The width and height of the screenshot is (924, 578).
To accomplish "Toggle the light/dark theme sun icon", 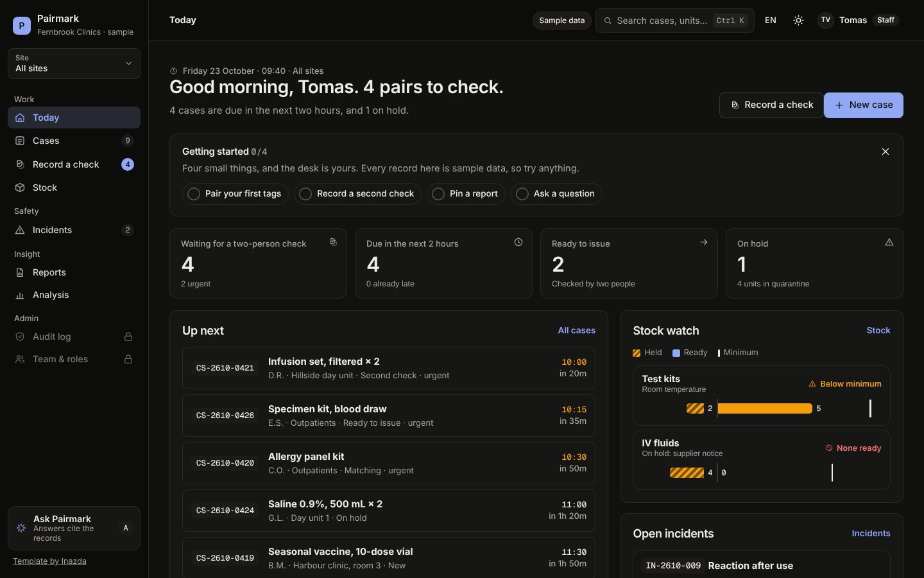I will (798, 21).
